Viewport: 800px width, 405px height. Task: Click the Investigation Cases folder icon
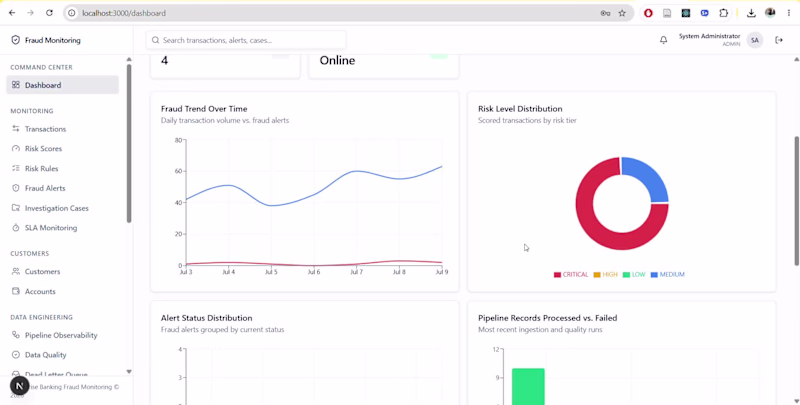pyautogui.click(x=16, y=208)
